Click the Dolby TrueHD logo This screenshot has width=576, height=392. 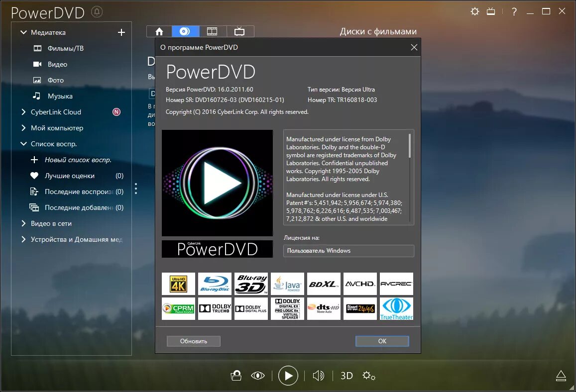point(215,309)
